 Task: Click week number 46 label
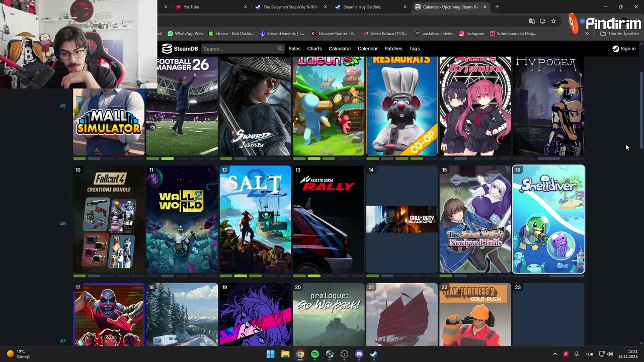[63, 223]
